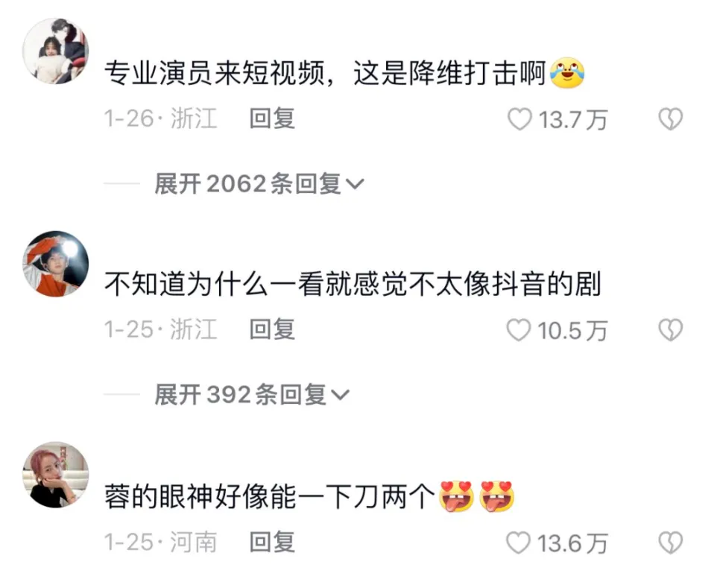Open avatar of the 抖音的剧 commenter
Image resolution: width=711 pixels, height=588 pixels.
point(56,264)
